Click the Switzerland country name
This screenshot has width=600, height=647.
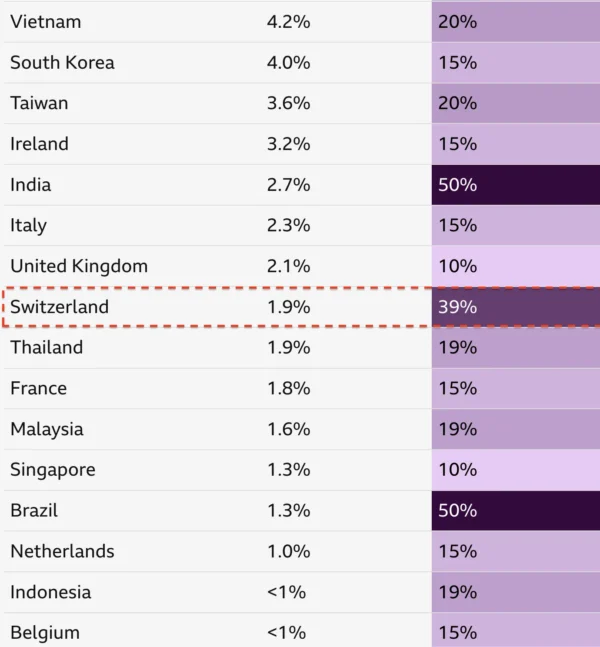pyautogui.click(x=59, y=307)
